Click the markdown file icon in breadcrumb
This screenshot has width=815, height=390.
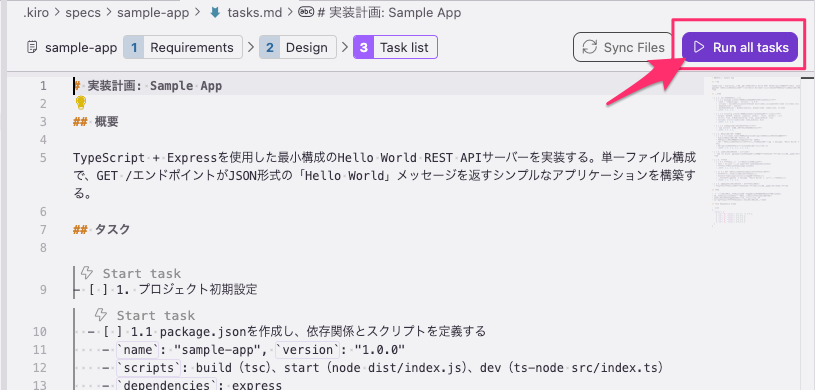coord(214,12)
